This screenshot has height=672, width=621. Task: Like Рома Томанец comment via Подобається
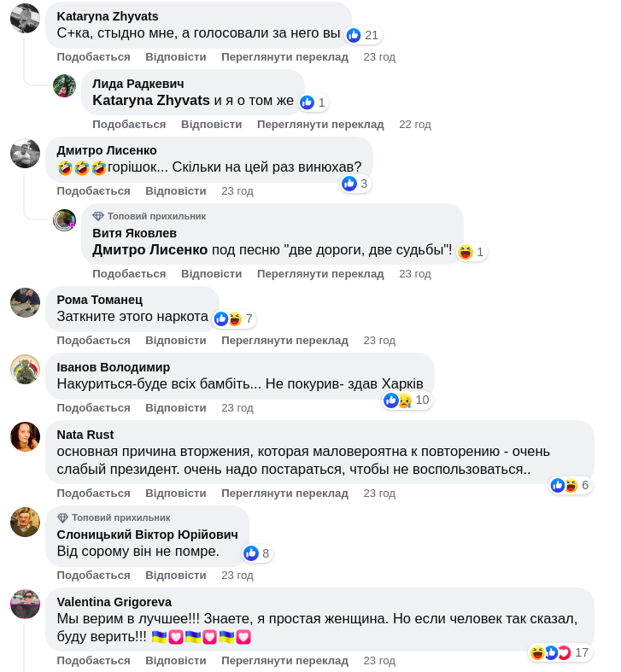tap(93, 340)
